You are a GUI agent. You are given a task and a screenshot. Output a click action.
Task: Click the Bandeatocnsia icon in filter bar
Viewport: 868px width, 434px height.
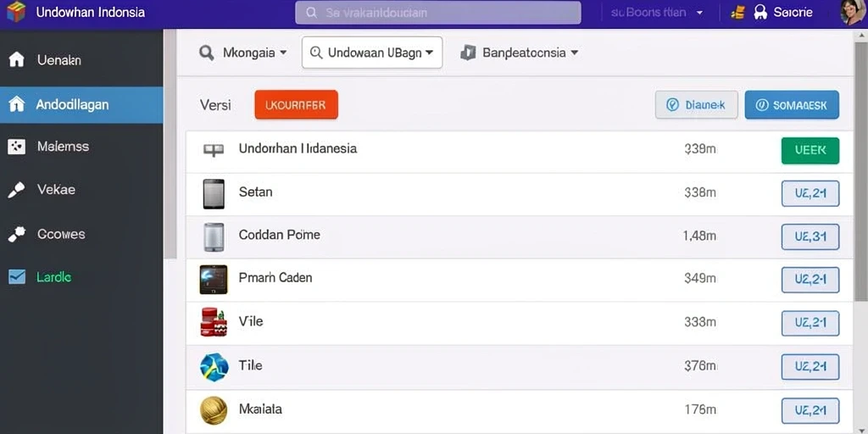coord(468,53)
